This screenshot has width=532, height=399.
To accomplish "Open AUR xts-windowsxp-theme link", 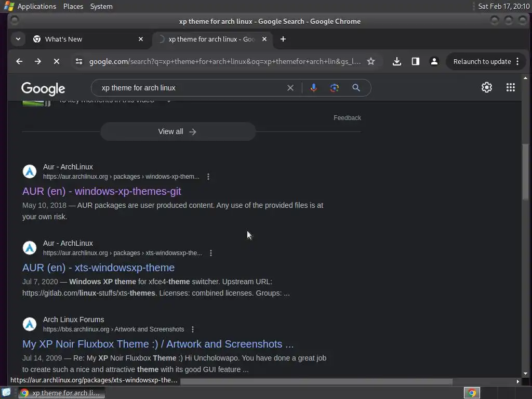I will tap(98, 268).
